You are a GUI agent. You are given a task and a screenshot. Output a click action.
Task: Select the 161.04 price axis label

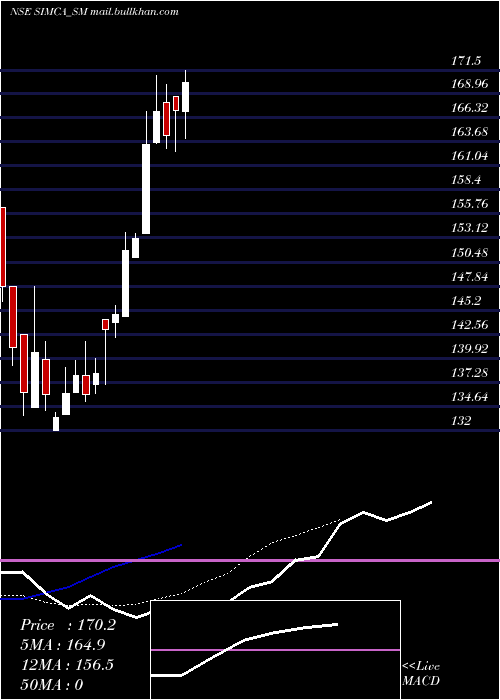tap(470, 156)
